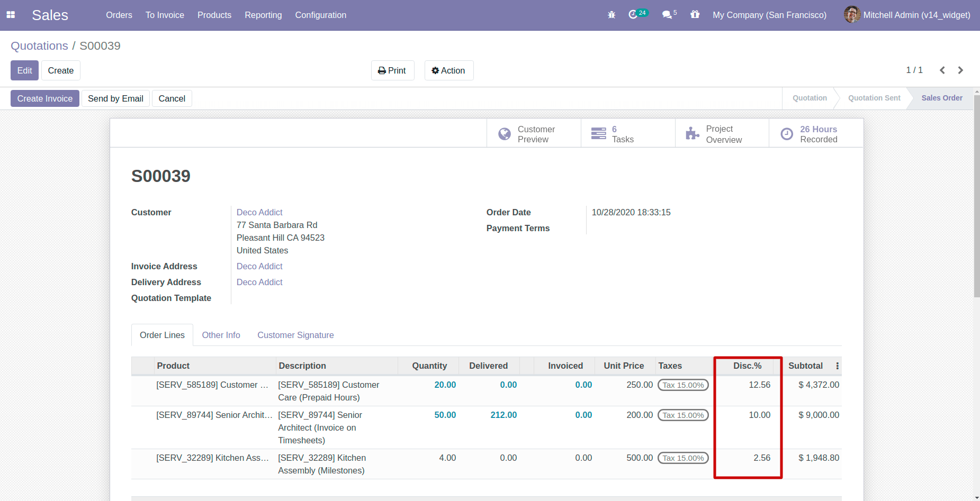Sort by Subtotal column header
This screenshot has width=980, height=501.
coord(805,366)
